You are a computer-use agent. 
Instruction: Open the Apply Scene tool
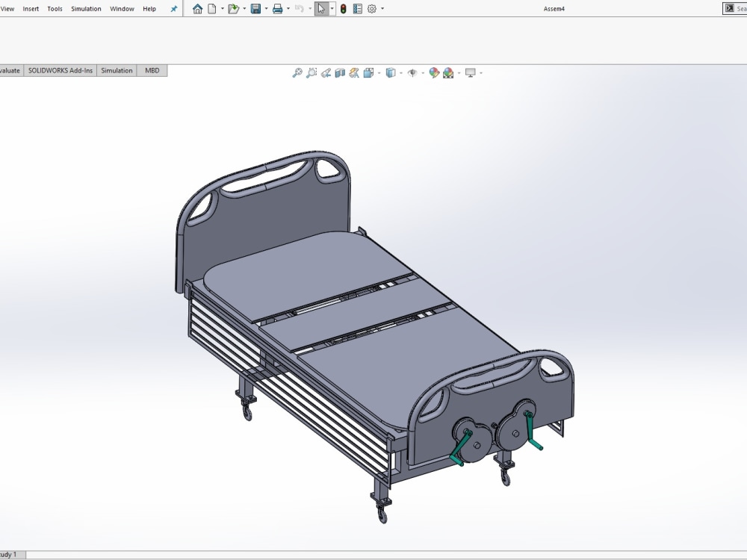click(x=447, y=72)
